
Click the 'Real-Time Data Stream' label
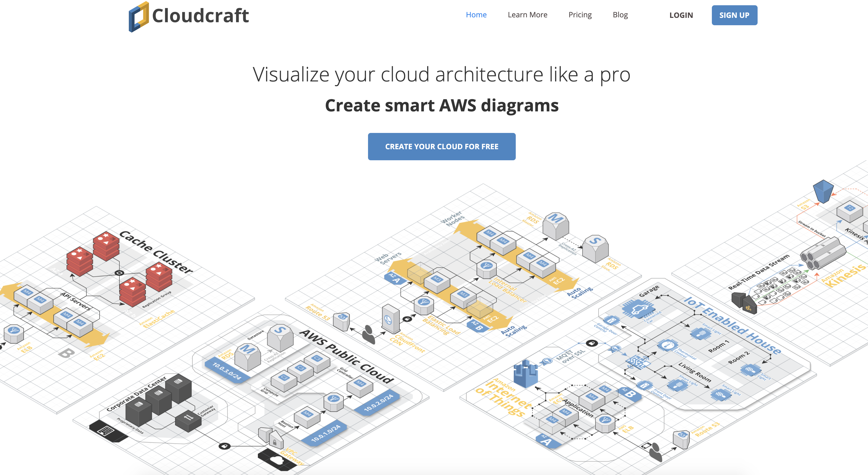(758, 272)
